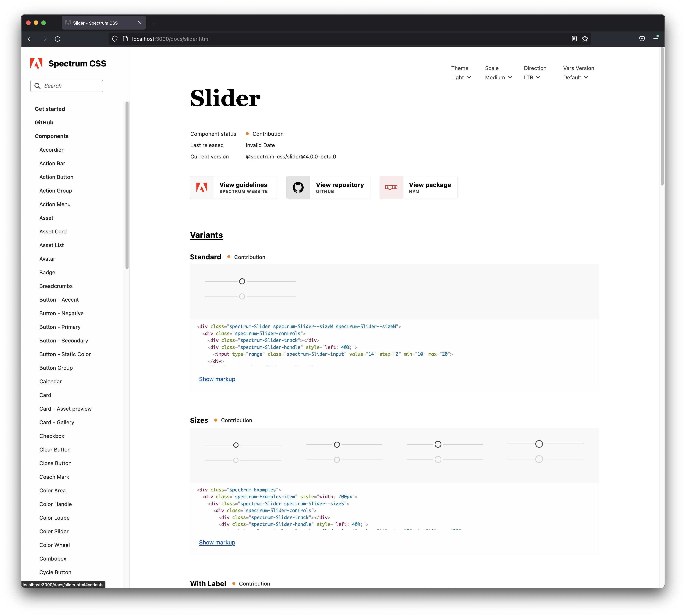Click the Pocket save icon

642,39
